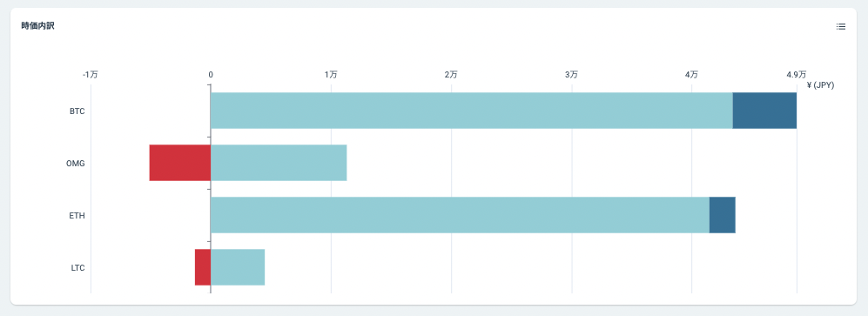Click the LTC axis label
868x316 pixels.
(x=77, y=268)
